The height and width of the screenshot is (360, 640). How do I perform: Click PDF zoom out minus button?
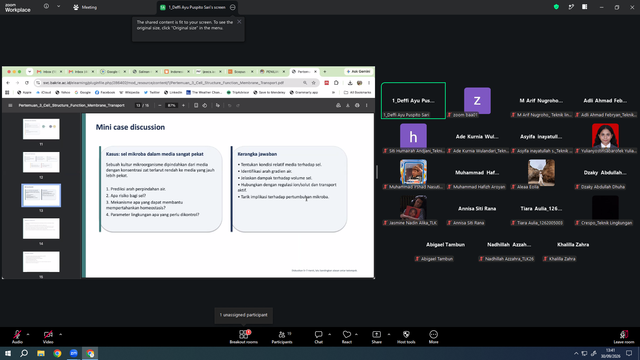tap(160, 105)
